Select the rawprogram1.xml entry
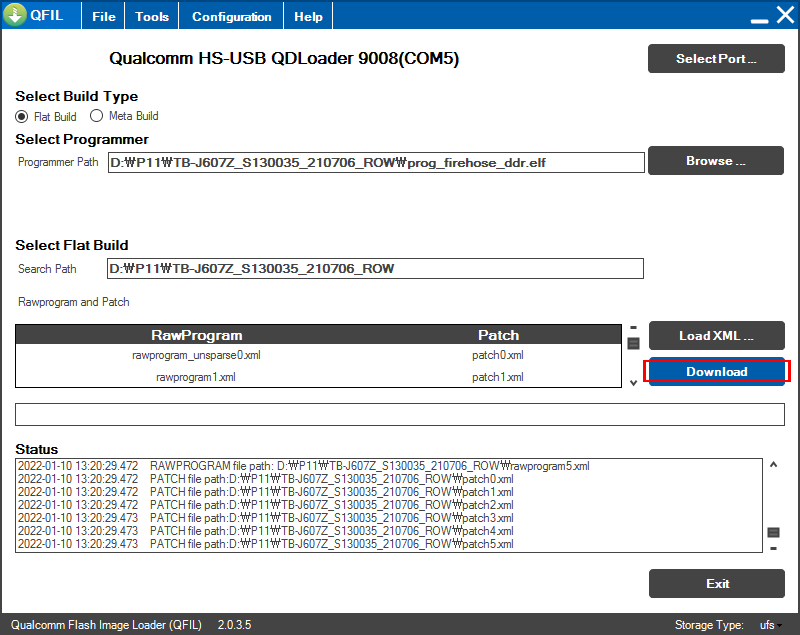 click(196, 377)
